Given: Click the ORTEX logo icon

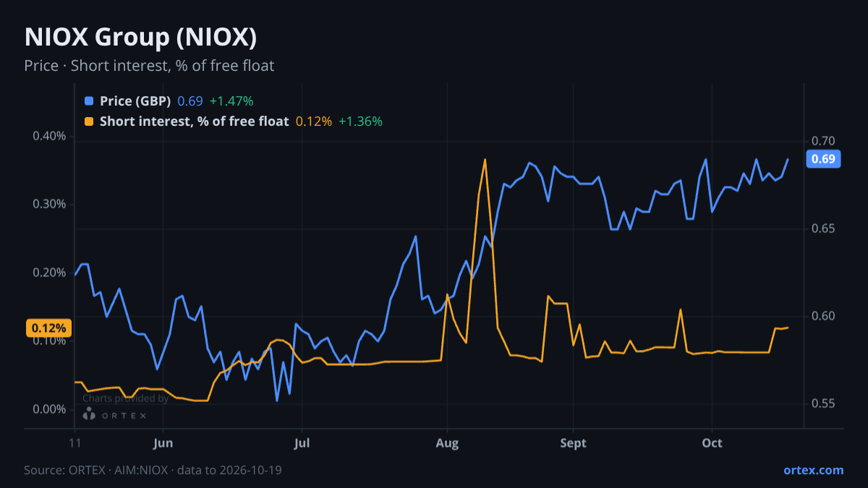Looking at the screenshot, I should (89, 414).
